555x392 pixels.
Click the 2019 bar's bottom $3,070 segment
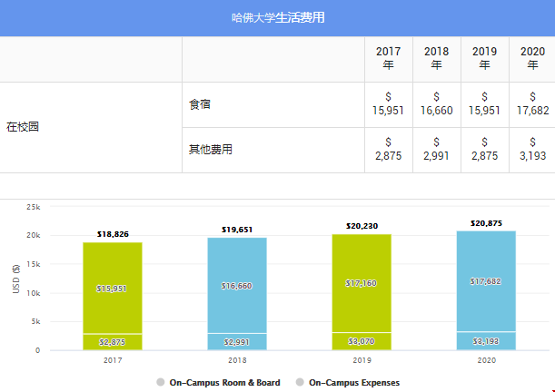[362, 341]
